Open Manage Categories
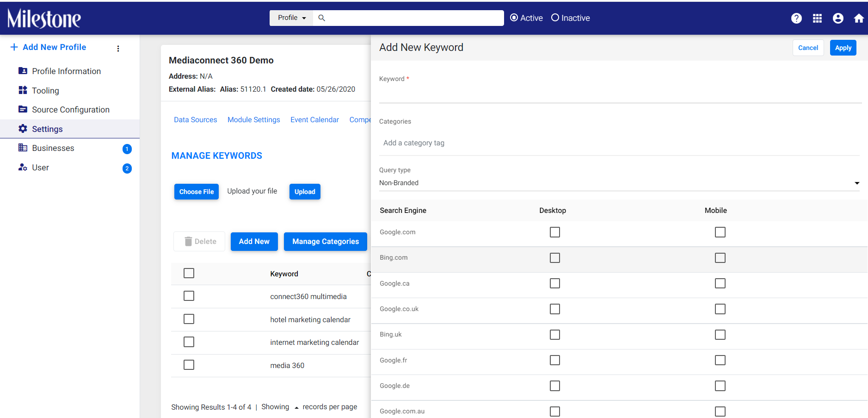868x418 pixels. (x=326, y=242)
